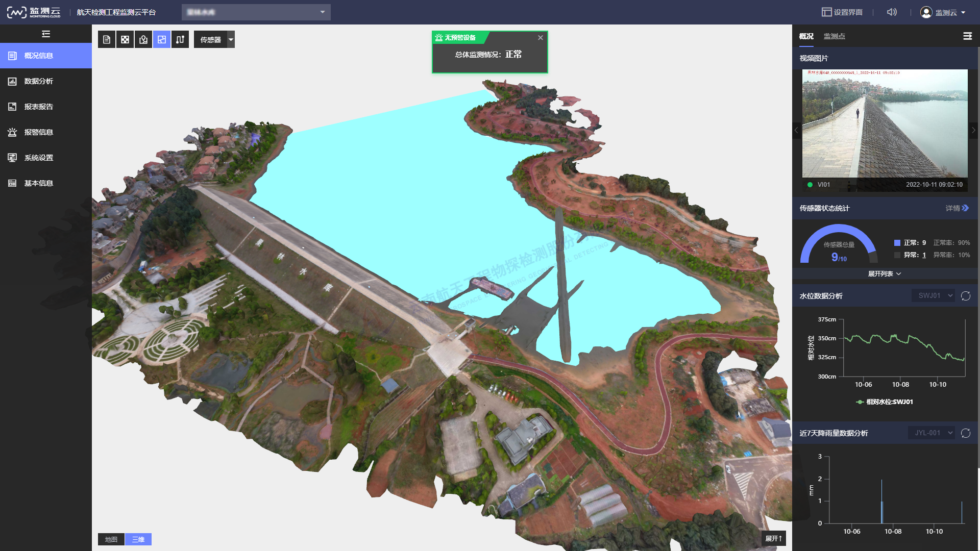Open the 传感器 dropdown arrow
Viewport: 980px width, 551px height.
coord(231,40)
